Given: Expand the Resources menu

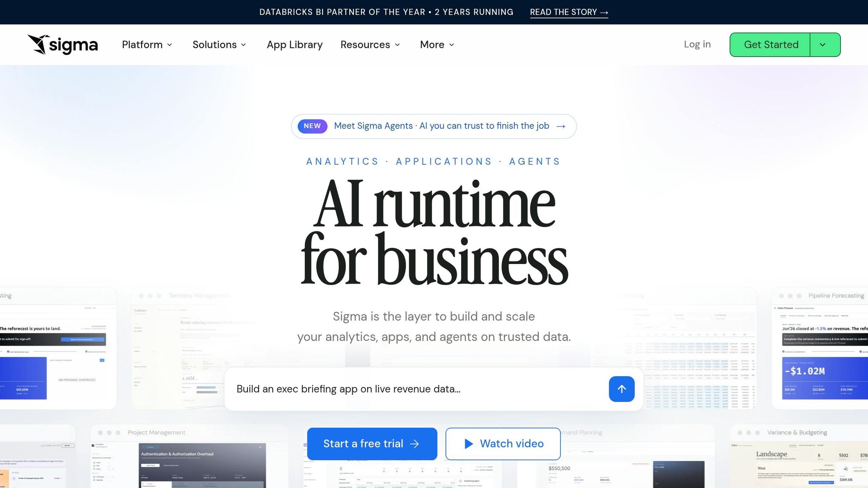Looking at the screenshot, I should point(370,44).
